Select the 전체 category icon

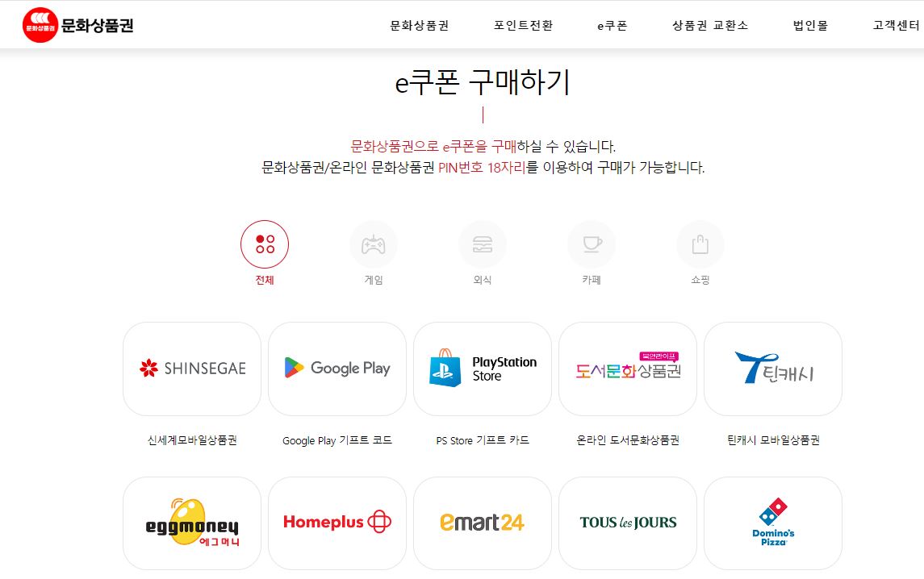[265, 244]
